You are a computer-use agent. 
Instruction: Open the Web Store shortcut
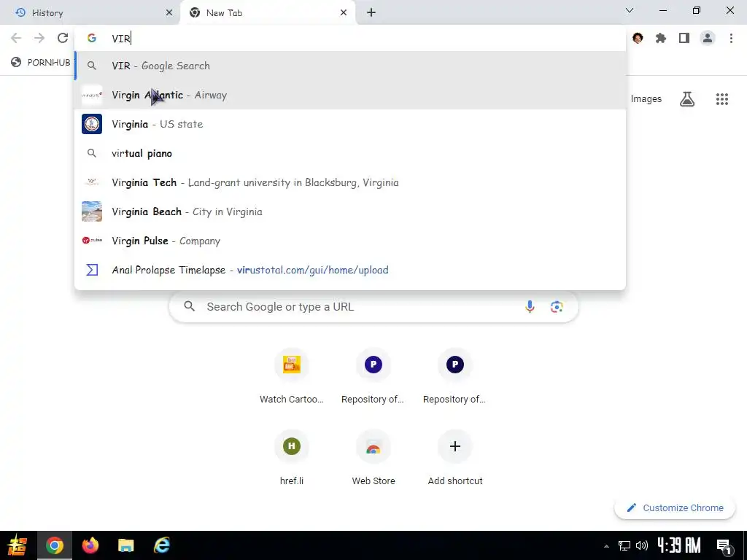point(373,458)
